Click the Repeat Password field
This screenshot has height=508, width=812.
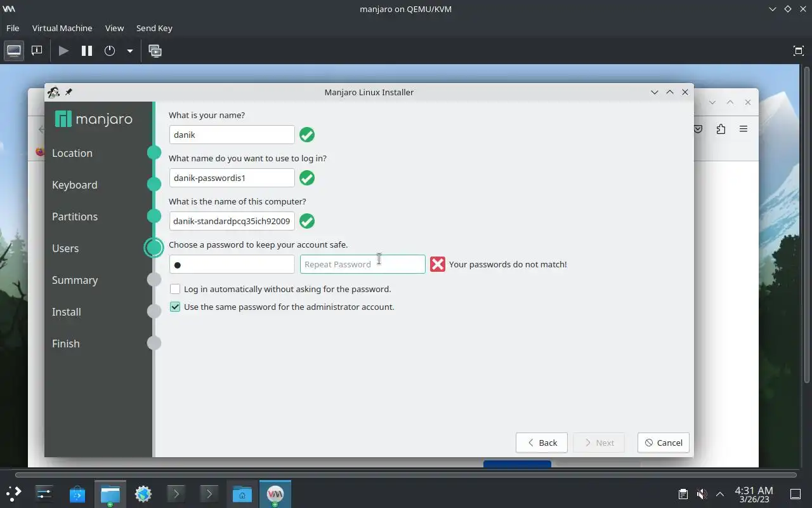click(x=363, y=264)
